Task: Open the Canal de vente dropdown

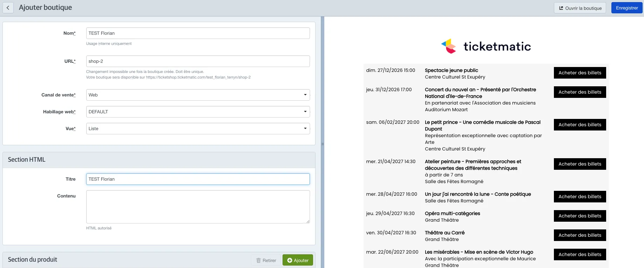Action: 198,95
